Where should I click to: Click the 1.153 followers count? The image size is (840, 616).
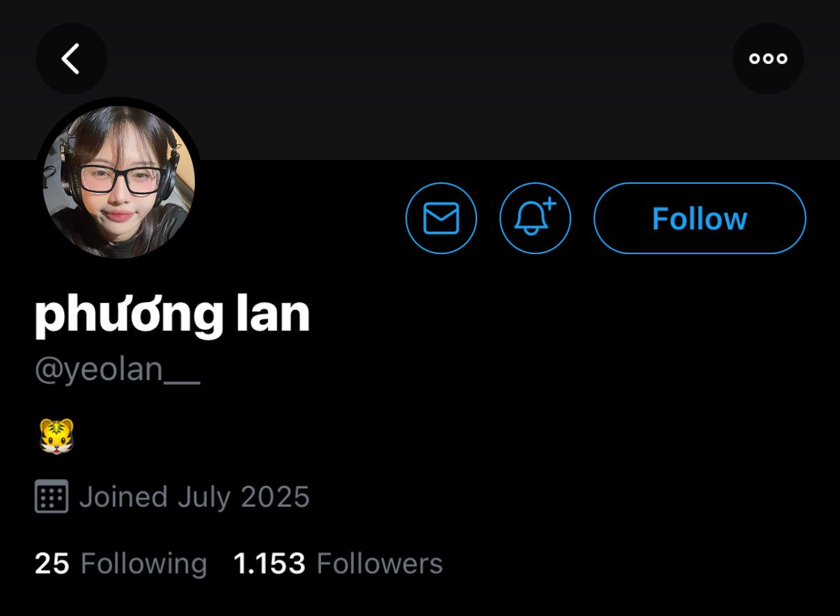click(x=270, y=563)
